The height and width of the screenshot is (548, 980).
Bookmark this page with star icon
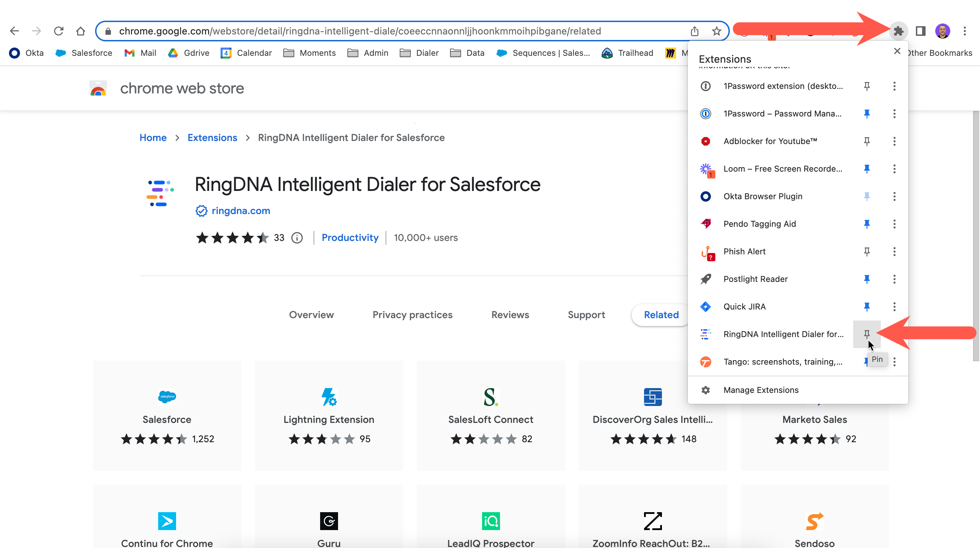click(x=716, y=31)
